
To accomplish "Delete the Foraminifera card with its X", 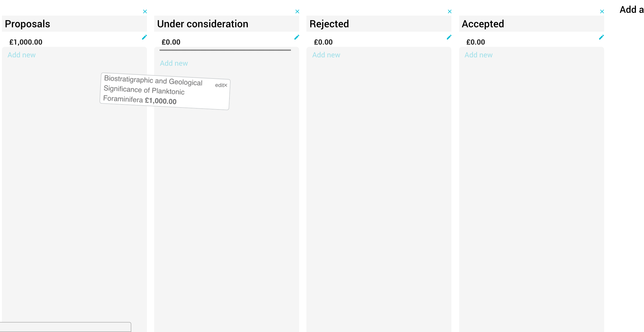I will coord(226,85).
